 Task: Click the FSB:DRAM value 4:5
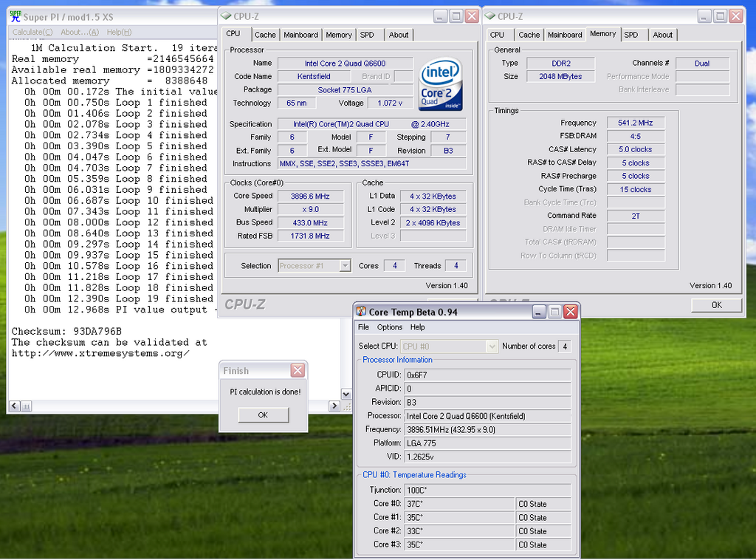(636, 136)
